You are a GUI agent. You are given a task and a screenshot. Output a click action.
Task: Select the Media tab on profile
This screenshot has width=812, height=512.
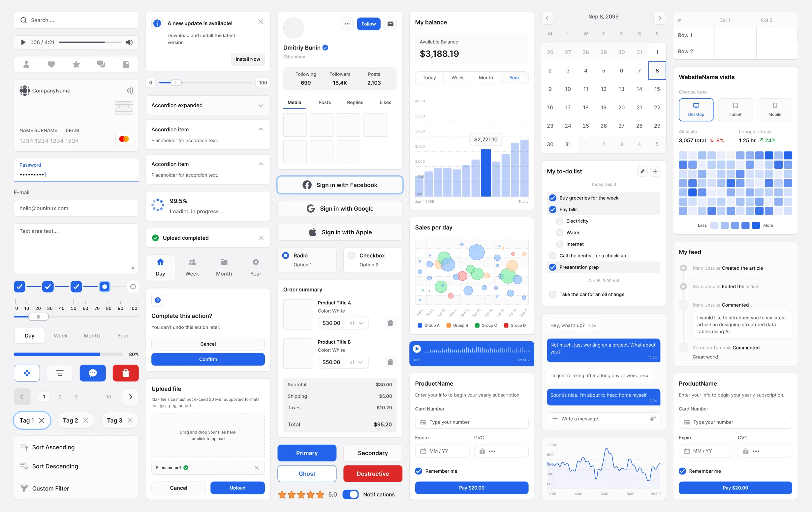pyautogui.click(x=294, y=103)
